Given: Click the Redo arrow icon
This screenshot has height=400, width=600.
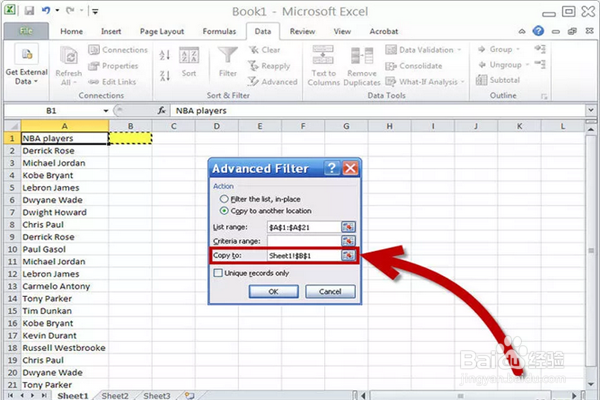Looking at the screenshot, I should [70, 10].
